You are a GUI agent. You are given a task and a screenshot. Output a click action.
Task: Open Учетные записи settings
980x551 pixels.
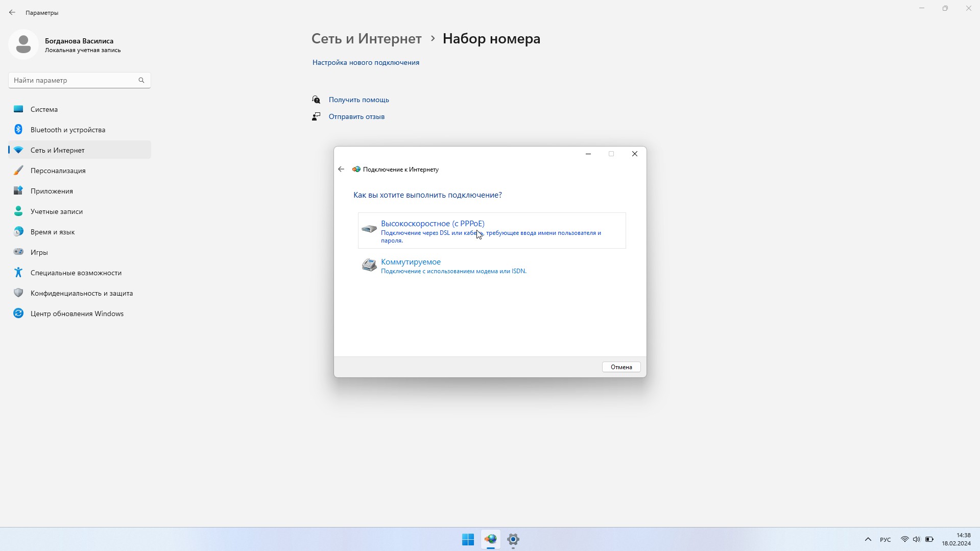pos(56,211)
